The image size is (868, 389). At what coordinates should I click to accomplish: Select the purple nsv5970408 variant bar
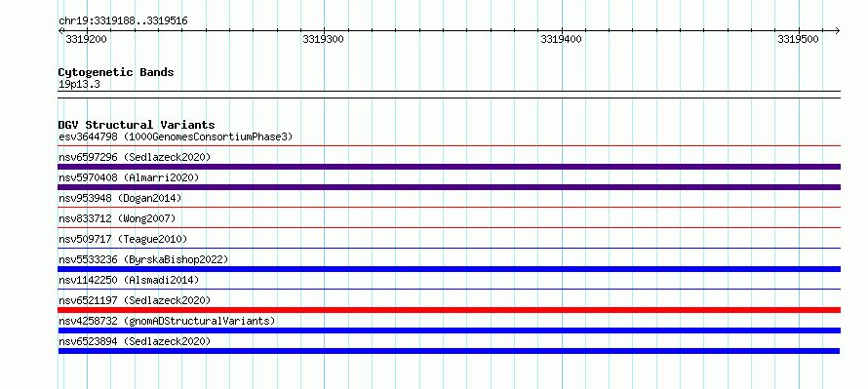[449, 187]
